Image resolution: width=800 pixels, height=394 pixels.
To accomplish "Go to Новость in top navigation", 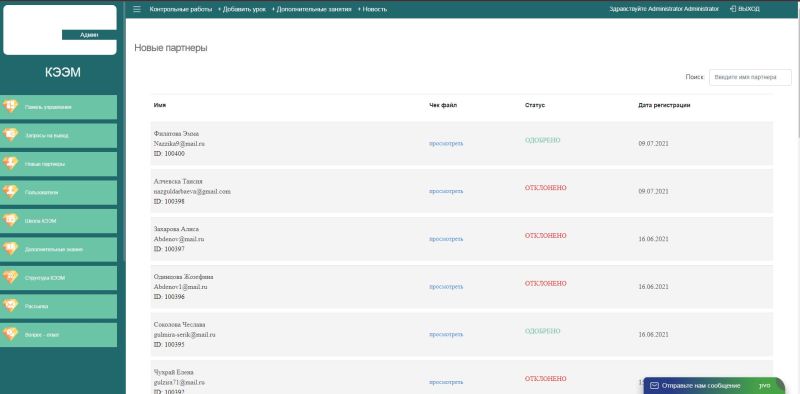I will point(374,9).
